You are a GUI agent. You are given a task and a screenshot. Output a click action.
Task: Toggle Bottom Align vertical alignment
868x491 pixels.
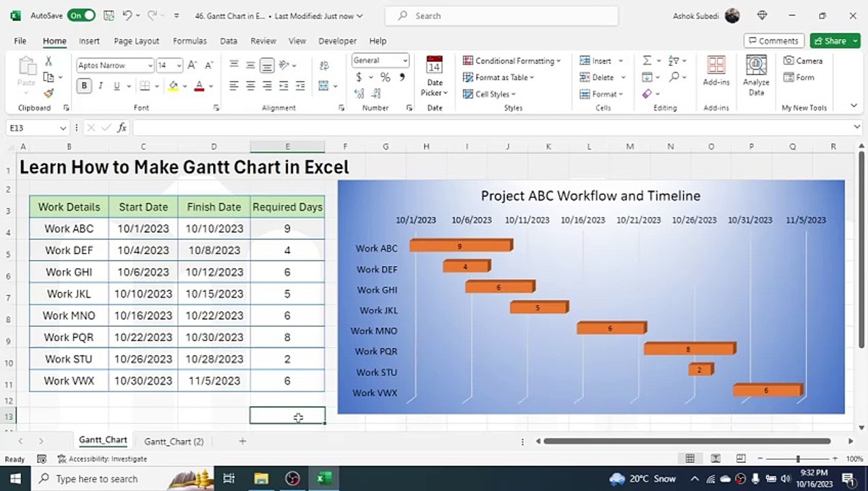(267, 65)
